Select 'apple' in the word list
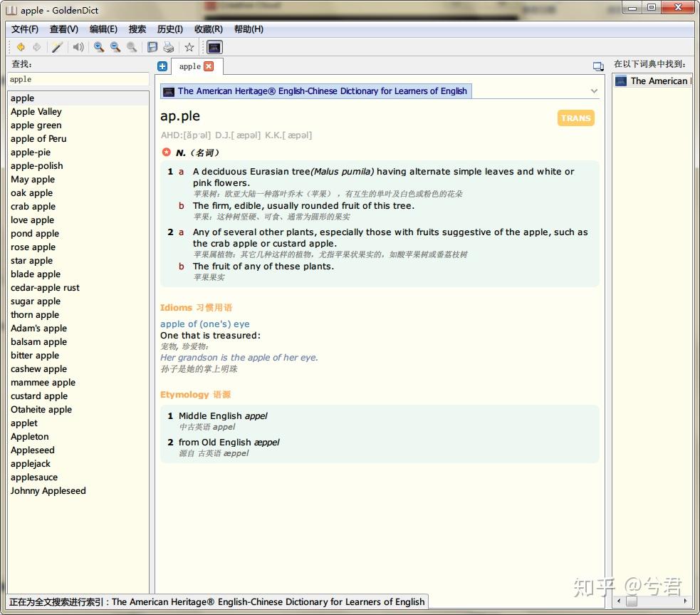This screenshot has height=615, width=700. 78,98
